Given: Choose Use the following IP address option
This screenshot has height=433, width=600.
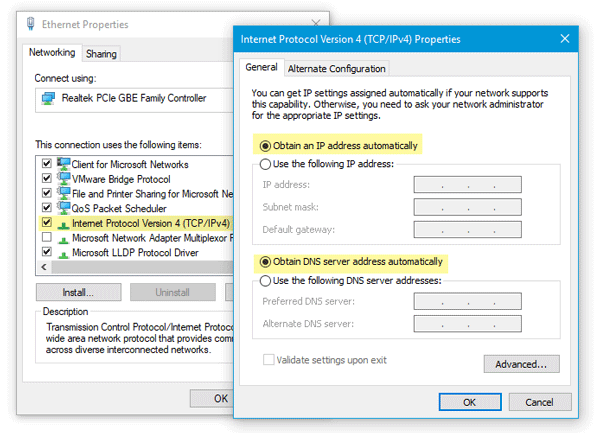Looking at the screenshot, I should pyautogui.click(x=265, y=164).
